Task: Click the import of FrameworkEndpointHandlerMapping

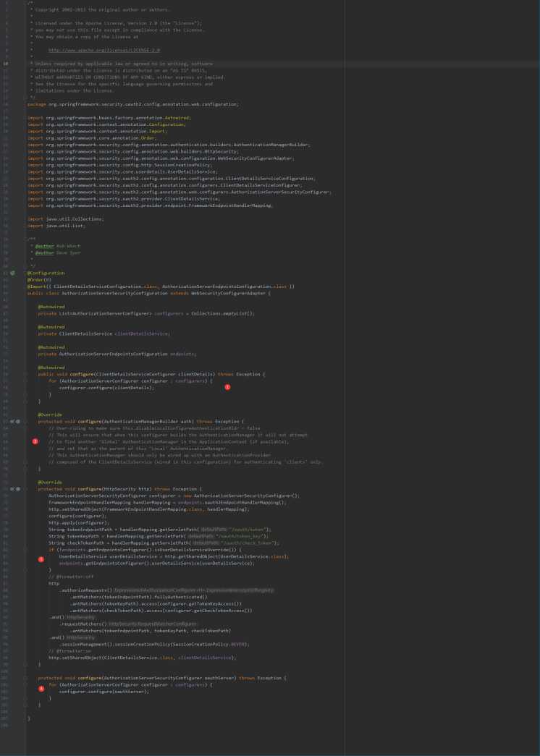Action: (x=150, y=205)
